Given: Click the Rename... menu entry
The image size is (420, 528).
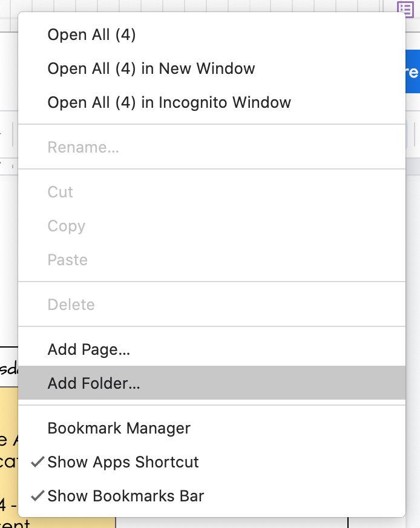Looking at the screenshot, I should coord(83,147).
